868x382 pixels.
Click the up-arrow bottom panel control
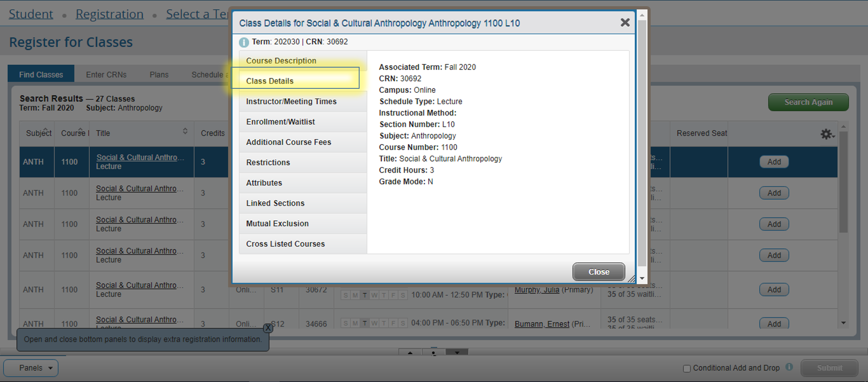410,353
